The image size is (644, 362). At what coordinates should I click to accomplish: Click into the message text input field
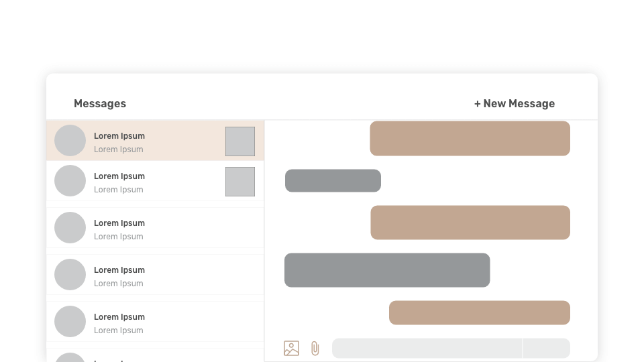(x=427, y=349)
